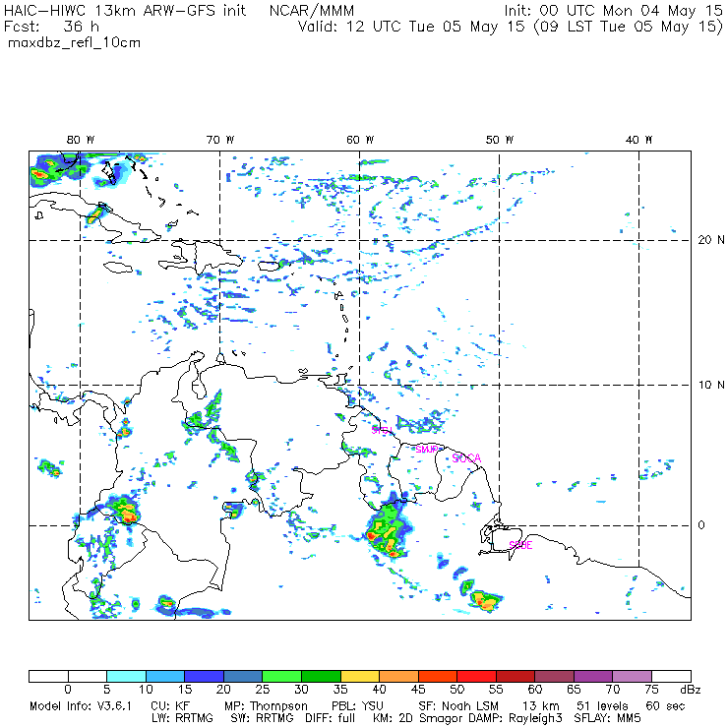This screenshot has width=728, height=728.
Task: Click the "0" equator latitude label
Action: pos(701,525)
